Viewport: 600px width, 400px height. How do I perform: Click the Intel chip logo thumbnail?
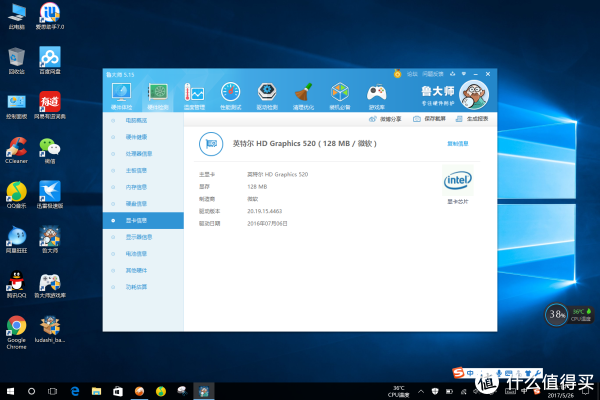458,180
